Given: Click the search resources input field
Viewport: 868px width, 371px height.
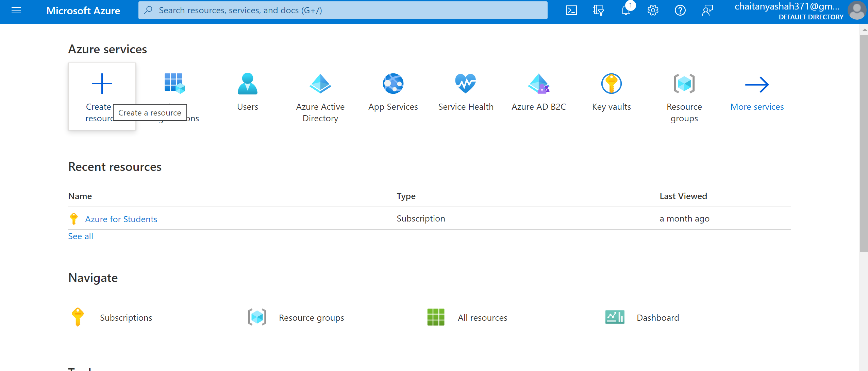Looking at the screenshot, I should 343,10.
